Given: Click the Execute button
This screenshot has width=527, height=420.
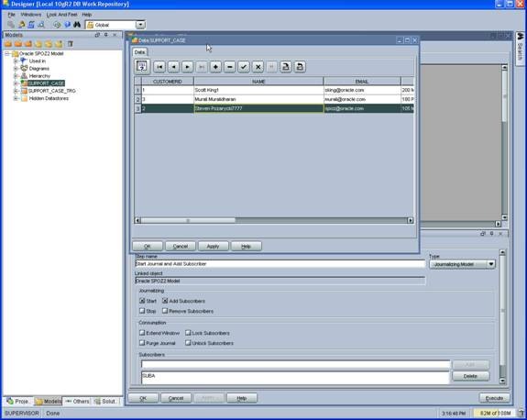Looking at the screenshot, I should [x=494, y=398].
